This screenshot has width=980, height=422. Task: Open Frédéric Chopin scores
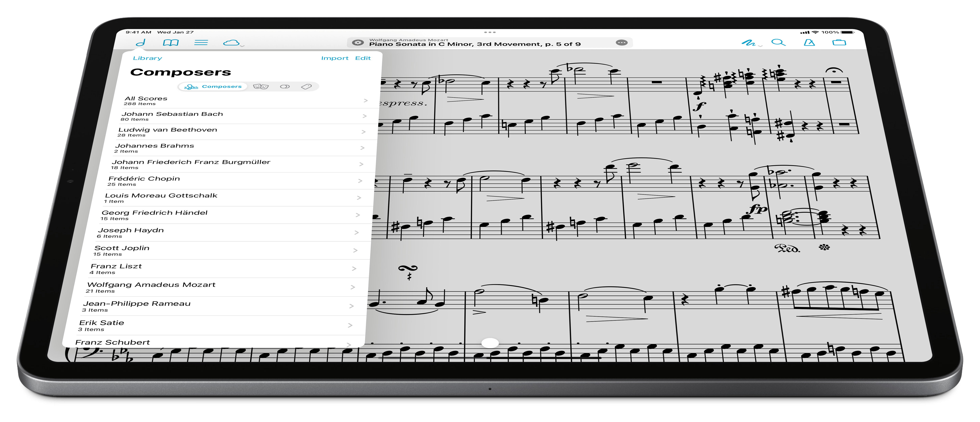tap(240, 181)
